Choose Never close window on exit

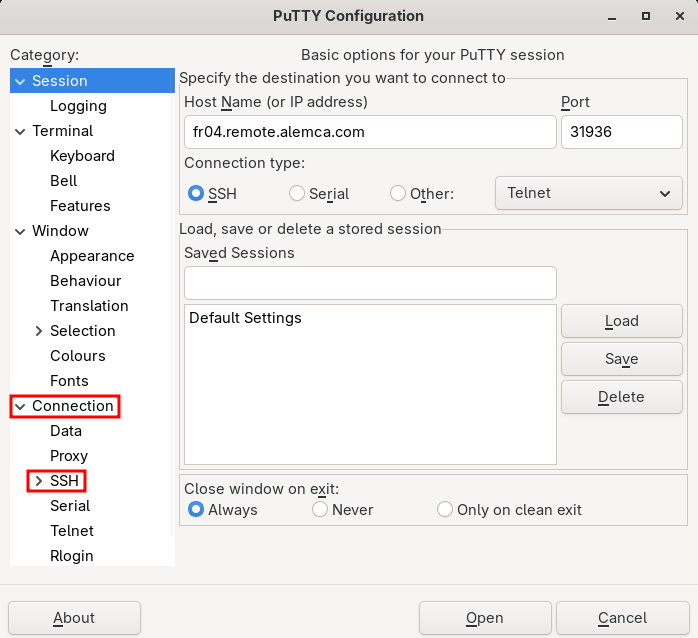(320, 509)
